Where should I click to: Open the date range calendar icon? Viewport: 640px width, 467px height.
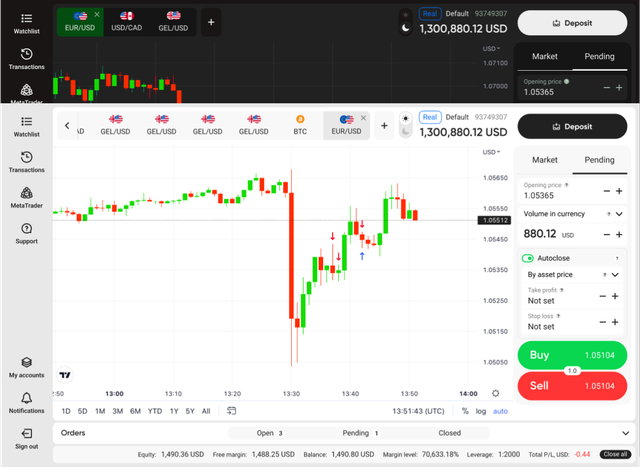coord(231,411)
